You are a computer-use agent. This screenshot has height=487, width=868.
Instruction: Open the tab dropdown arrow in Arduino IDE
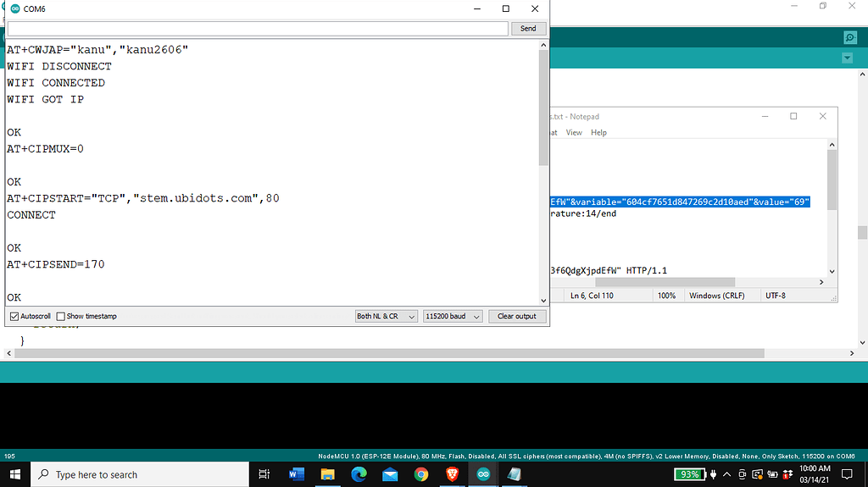click(847, 58)
